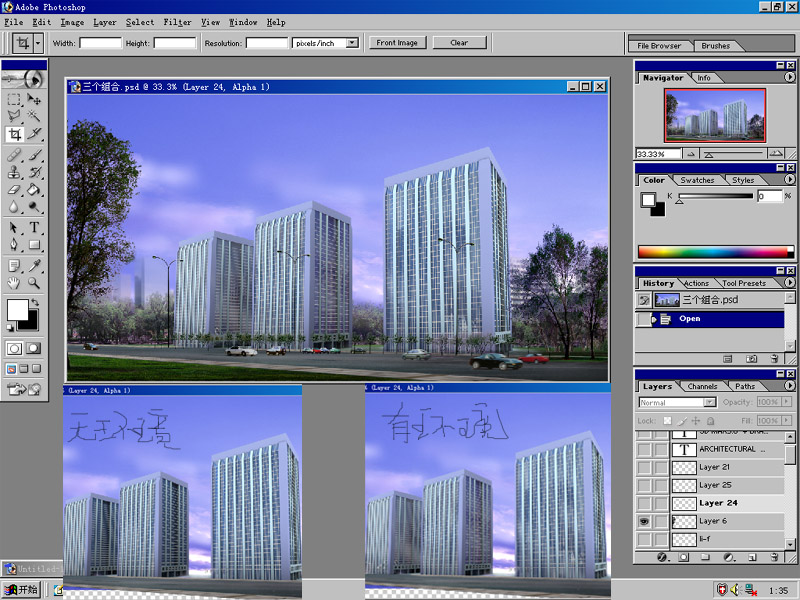Show Layer 24 via visibility box
Screen dimensions: 800x600
point(644,504)
